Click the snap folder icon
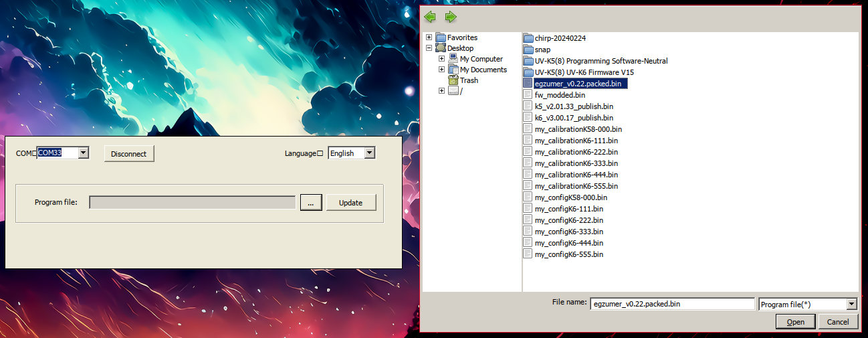Screen dimensions: 868x338 pos(528,50)
